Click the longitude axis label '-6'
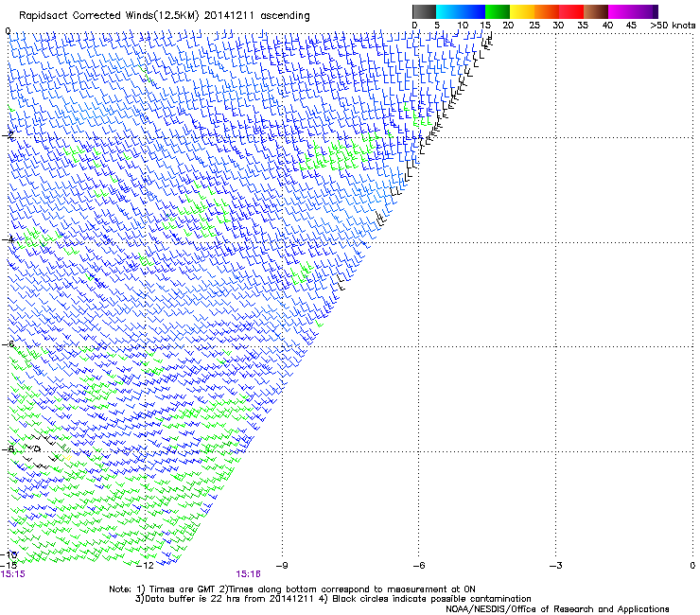Viewport: 700px width, 615px height. pos(419,566)
